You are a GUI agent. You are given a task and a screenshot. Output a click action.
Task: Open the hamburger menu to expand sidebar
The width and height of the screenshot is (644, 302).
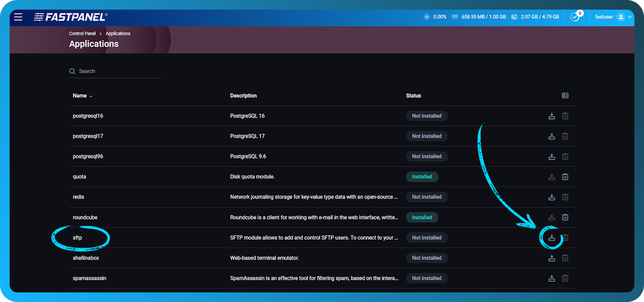[x=18, y=17]
